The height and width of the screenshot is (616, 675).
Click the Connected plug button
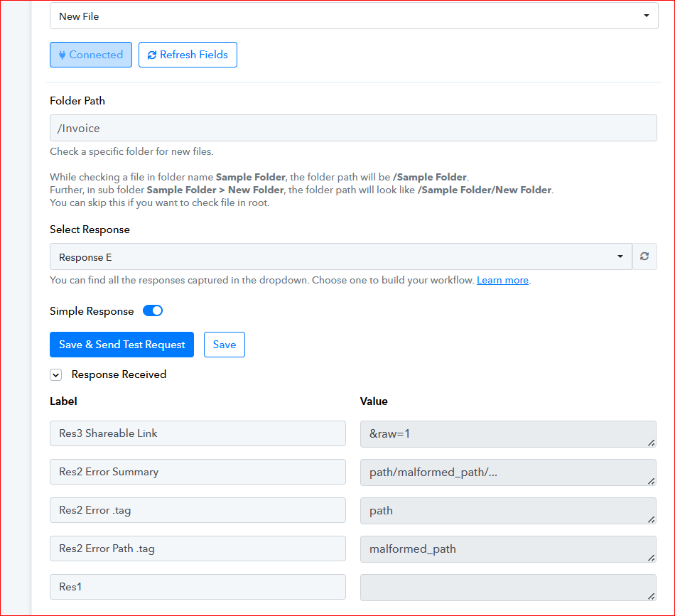pyautogui.click(x=91, y=55)
